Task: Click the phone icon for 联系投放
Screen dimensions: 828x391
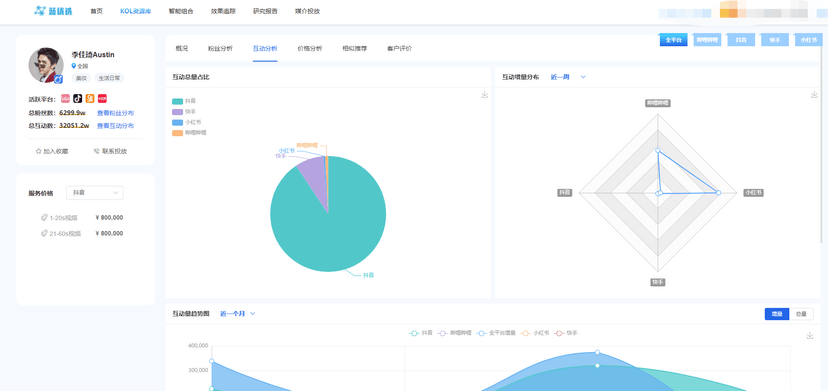Action: pyautogui.click(x=97, y=151)
